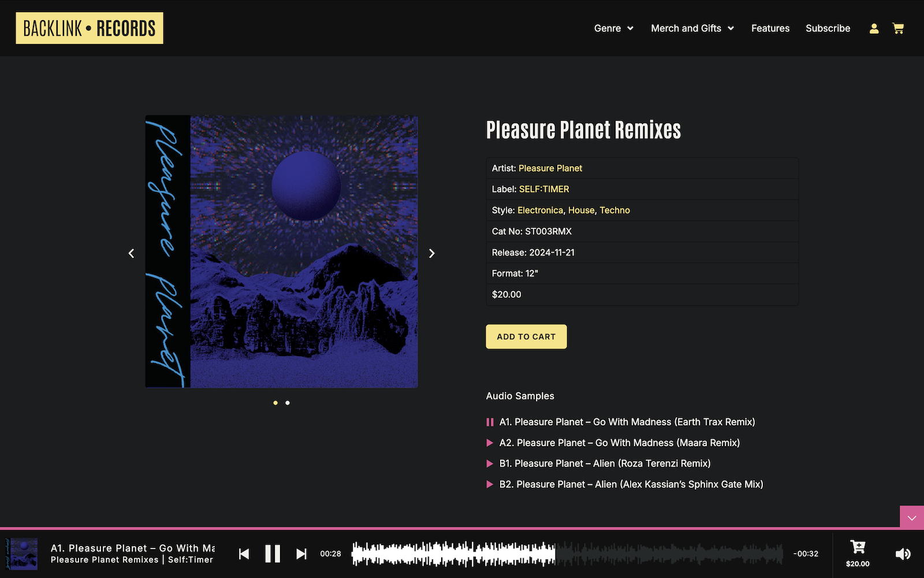Skip to next track in player

point(301,554)
